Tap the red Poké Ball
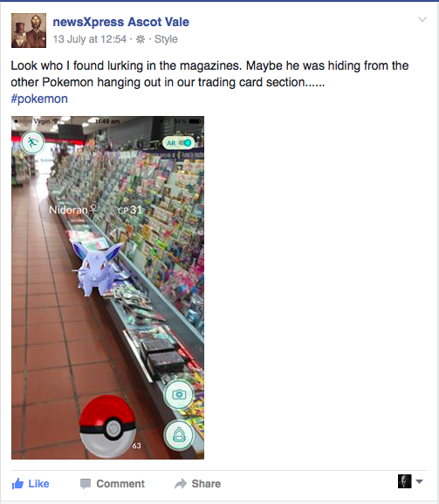 tap(107, 426)
